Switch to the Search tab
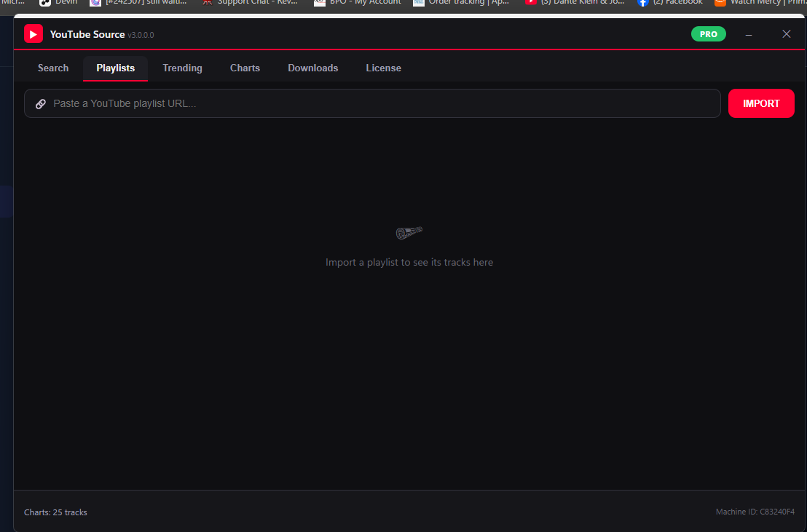807x532 pixels. click(x=53, y=68)
